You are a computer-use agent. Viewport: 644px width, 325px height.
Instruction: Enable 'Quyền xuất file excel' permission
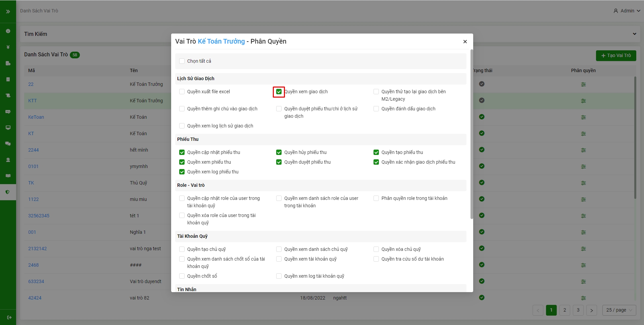pos(182,92)
